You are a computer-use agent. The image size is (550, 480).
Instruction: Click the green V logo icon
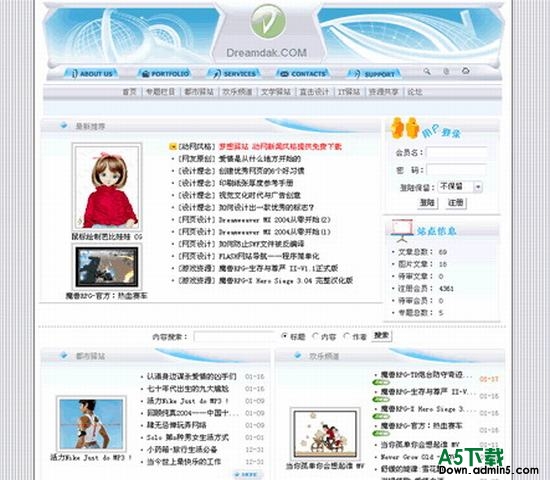coord(268,21)
